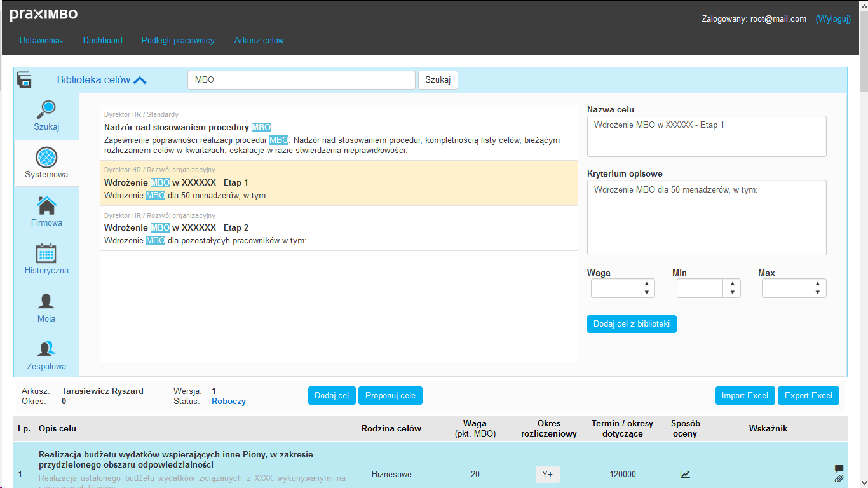Click the Import Excel button
Screen dimensions: 868x488
[745, 395]
